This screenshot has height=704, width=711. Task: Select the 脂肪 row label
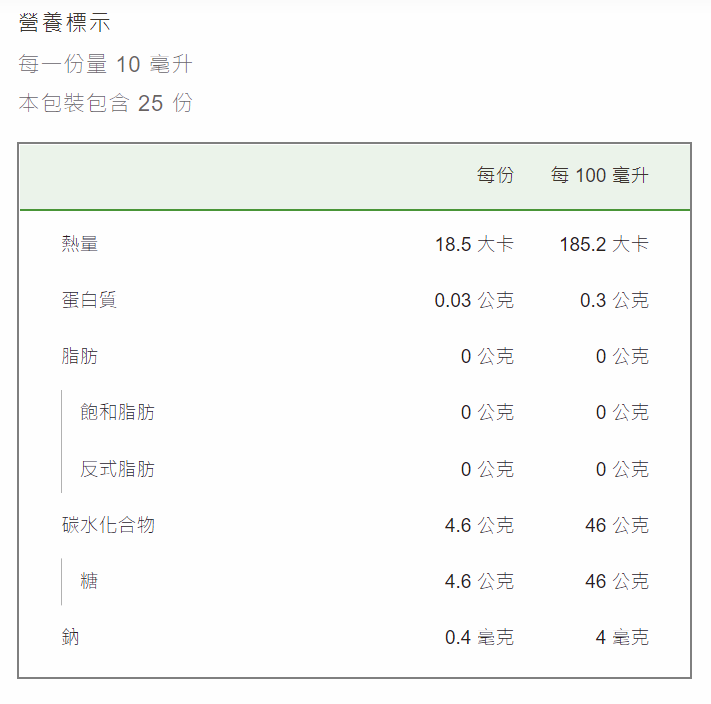tap(80, 356)
